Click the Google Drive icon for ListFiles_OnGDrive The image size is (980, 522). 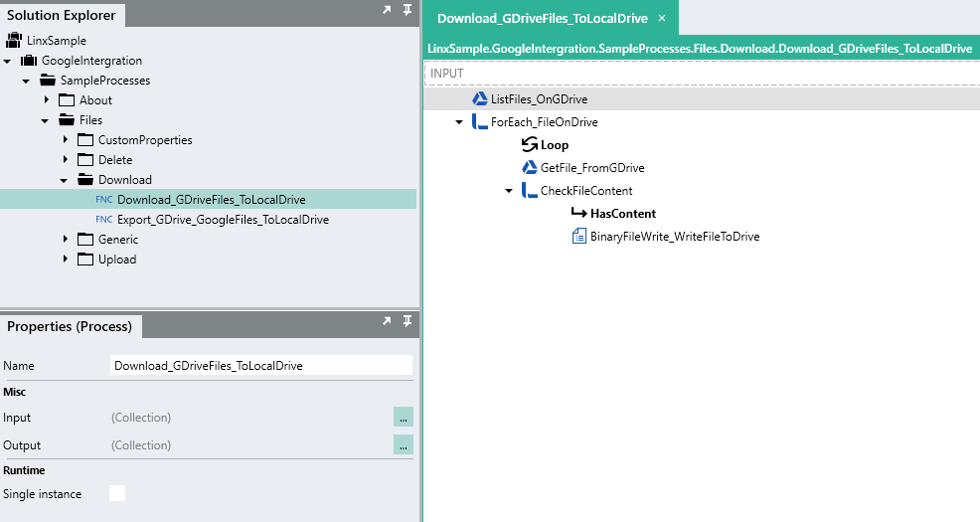click(x=480, y=98)
